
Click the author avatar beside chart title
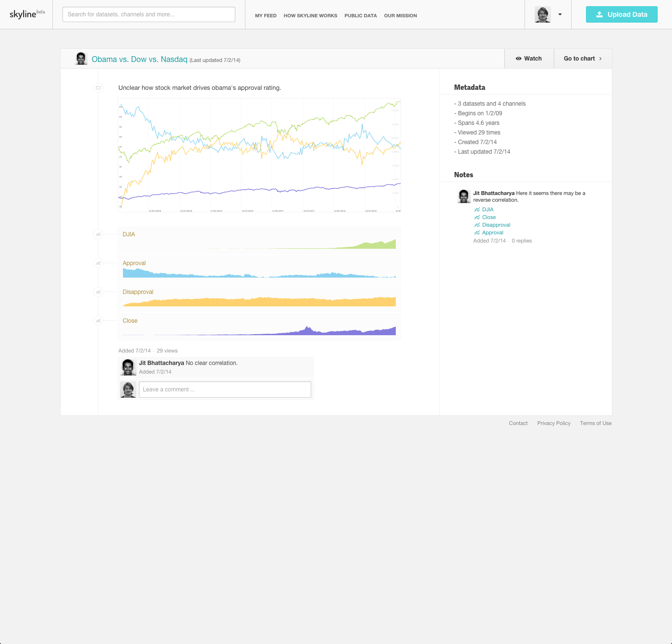[81, 59]
